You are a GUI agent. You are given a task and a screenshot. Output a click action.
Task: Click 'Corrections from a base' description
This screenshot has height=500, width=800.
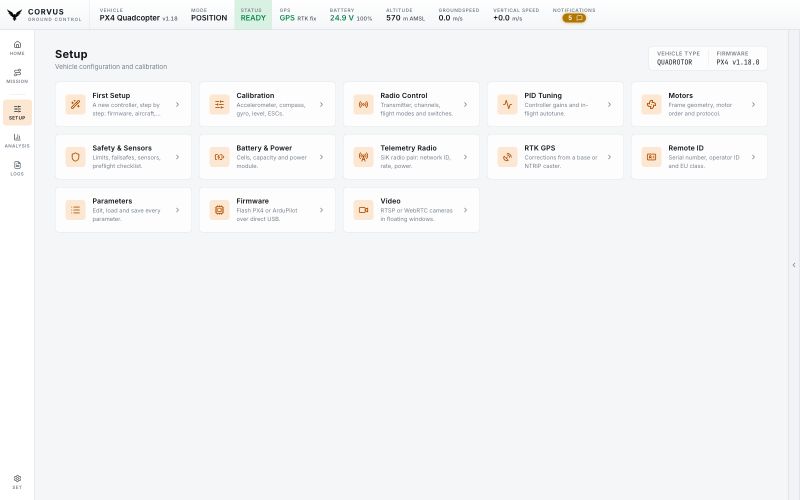point(561,158)
